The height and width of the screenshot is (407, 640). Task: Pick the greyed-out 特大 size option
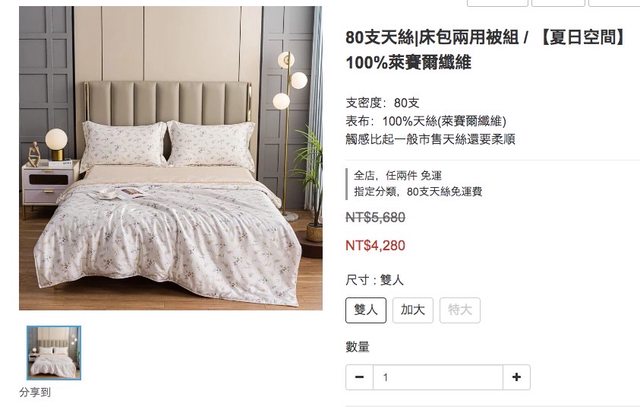pos(460,310)
